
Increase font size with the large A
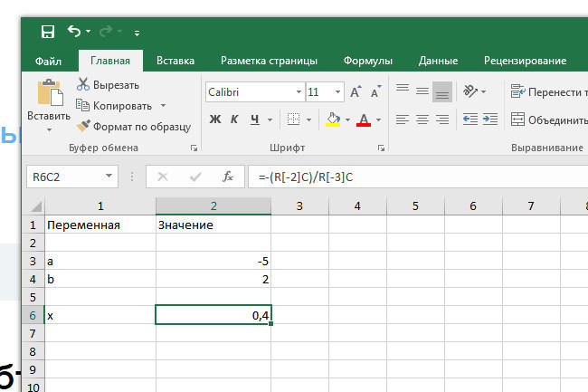(x=356, y=91)
